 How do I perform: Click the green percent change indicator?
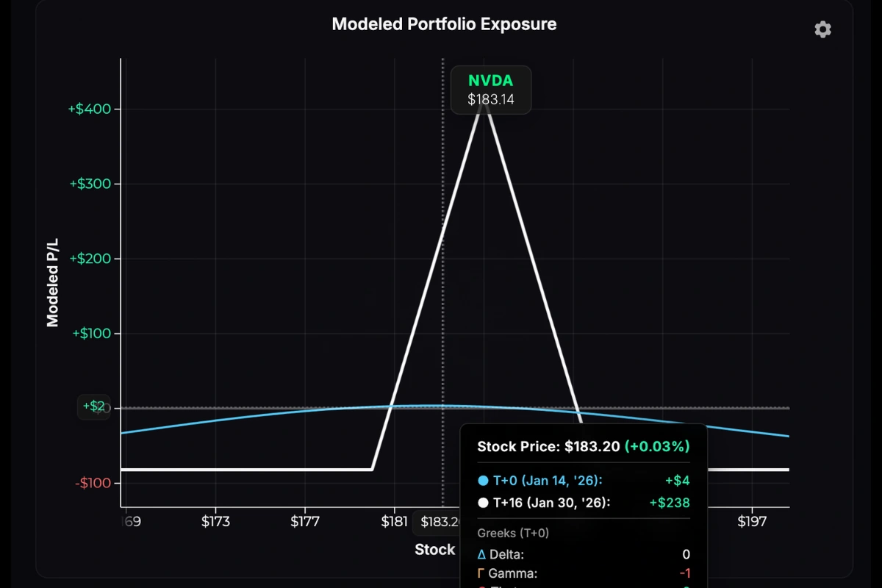656,446
